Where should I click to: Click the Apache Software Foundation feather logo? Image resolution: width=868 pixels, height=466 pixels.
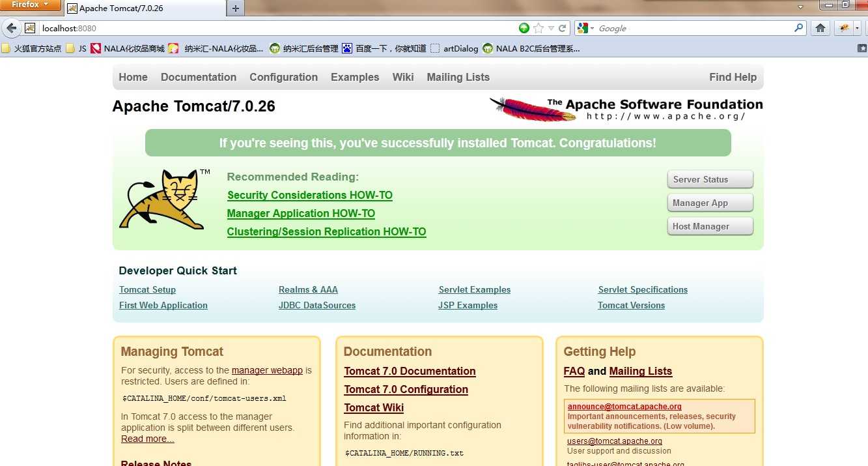[x=626, y=109]
